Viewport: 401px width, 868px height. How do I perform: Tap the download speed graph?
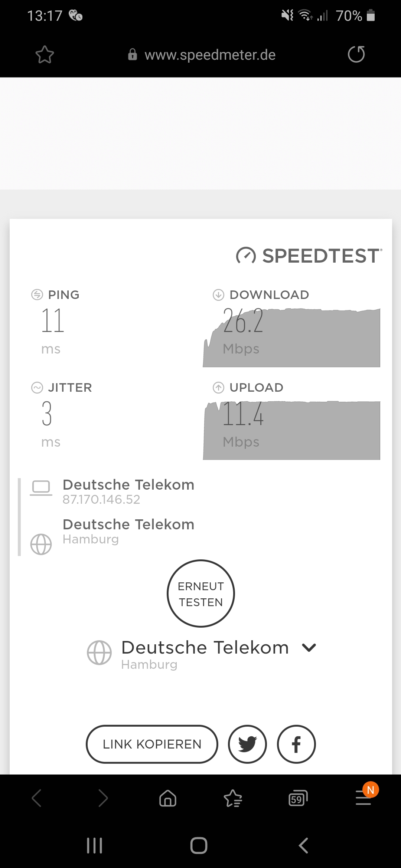pos(291,338)
